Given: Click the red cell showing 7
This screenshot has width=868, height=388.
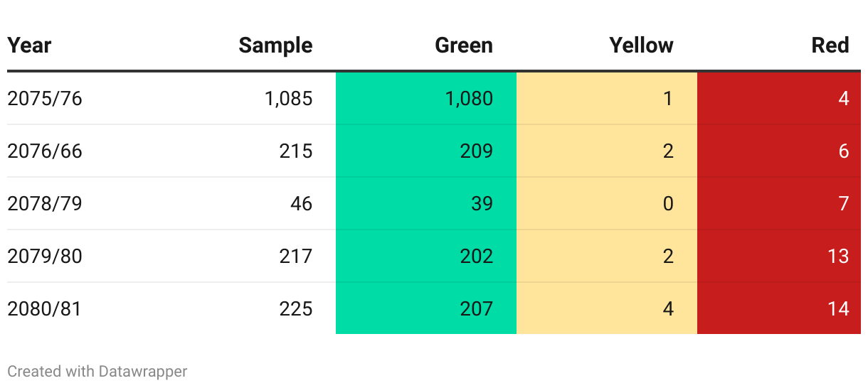Looking at the screenshot, I should tap(844, 203).
